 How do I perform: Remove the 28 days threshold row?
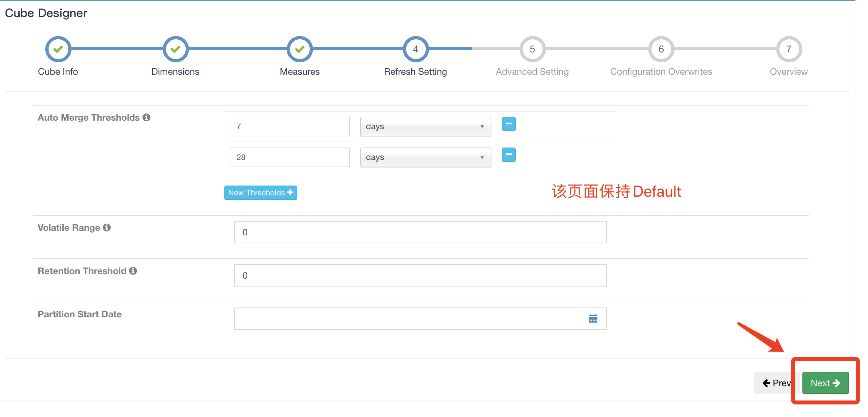tap(508, 155)
